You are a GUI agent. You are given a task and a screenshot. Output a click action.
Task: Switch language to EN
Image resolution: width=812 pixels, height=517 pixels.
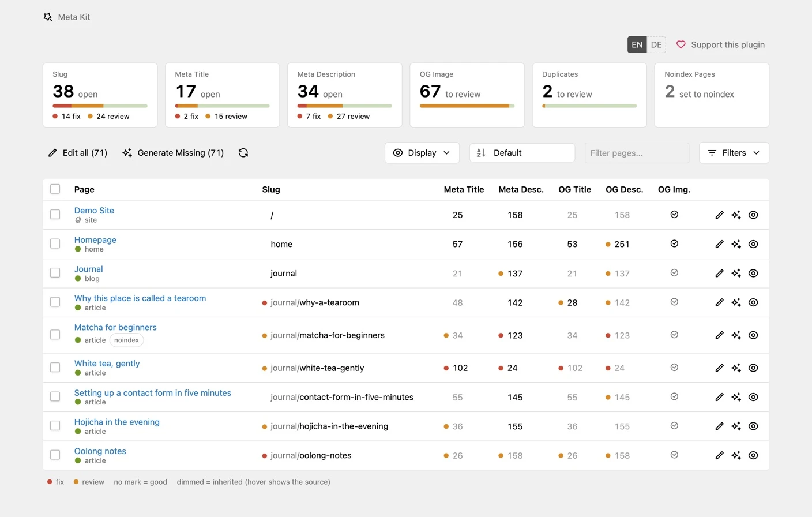click(x=637, y=44)
